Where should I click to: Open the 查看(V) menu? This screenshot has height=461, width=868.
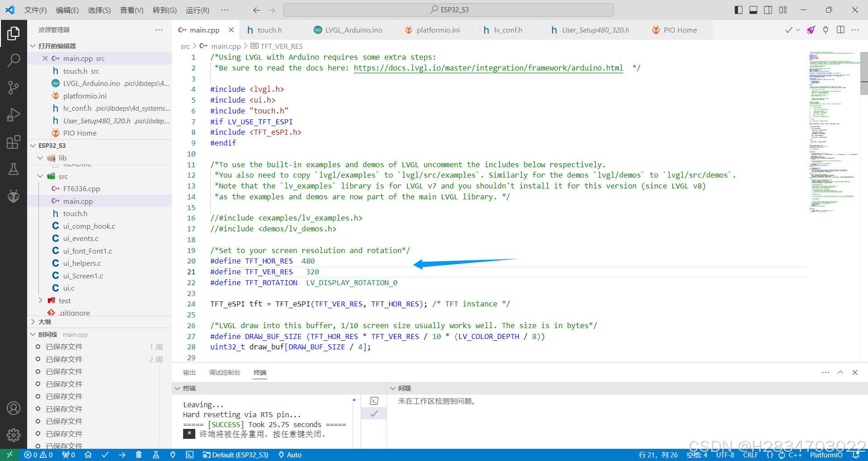pyautogui.click(x=131, y=10)
